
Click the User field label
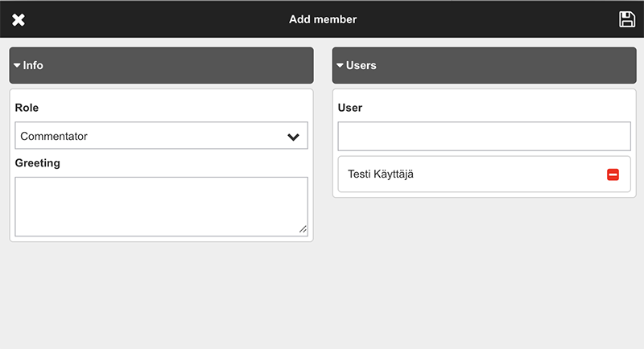coord(350,108)
